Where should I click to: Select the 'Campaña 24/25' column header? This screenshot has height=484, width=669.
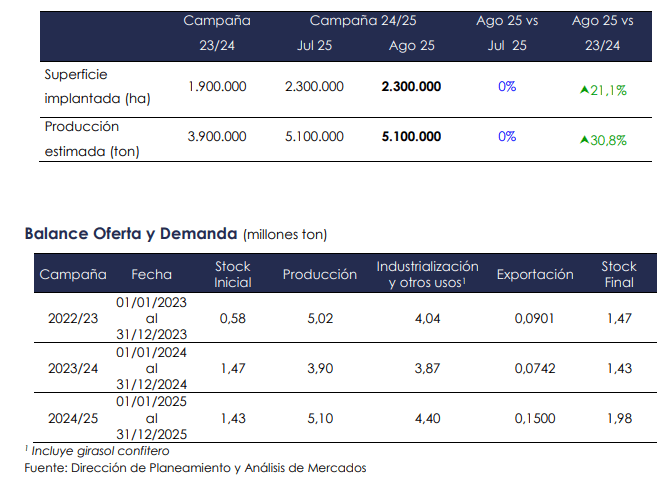(x=362, y=21)
